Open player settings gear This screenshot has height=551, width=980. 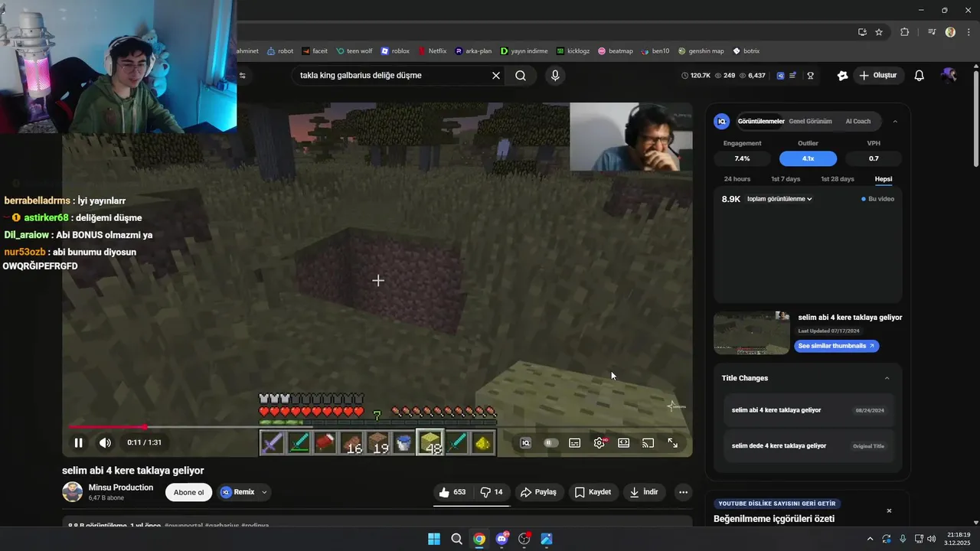[x=599, y=442]
